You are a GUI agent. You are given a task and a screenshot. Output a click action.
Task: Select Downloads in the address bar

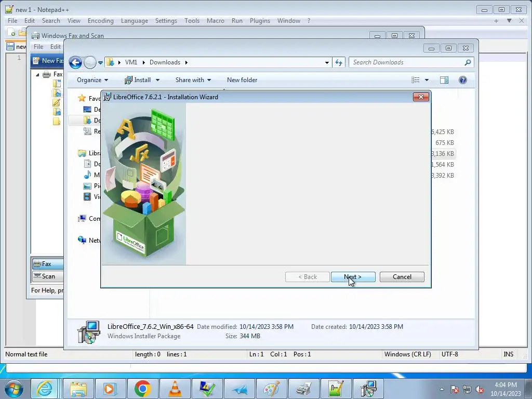click(165, 62)
